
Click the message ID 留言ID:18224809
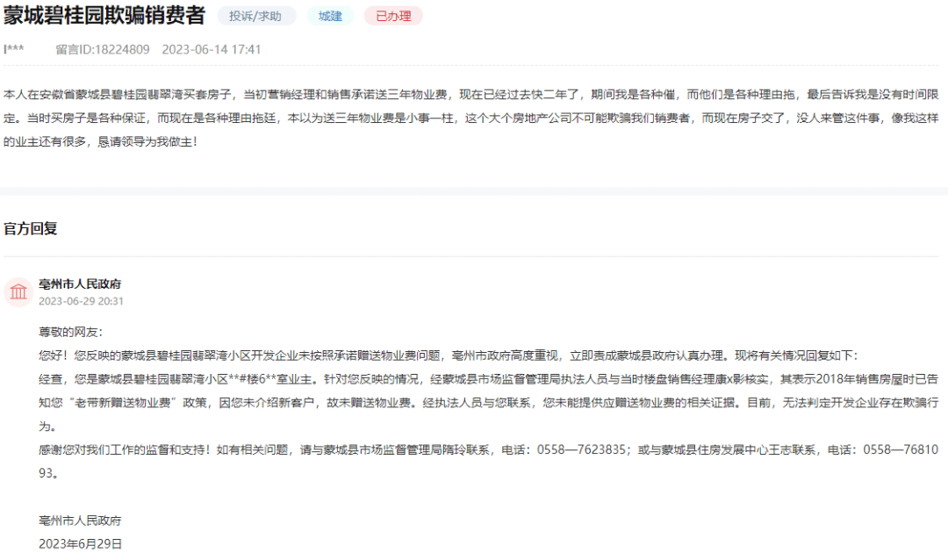coord(103,49)
